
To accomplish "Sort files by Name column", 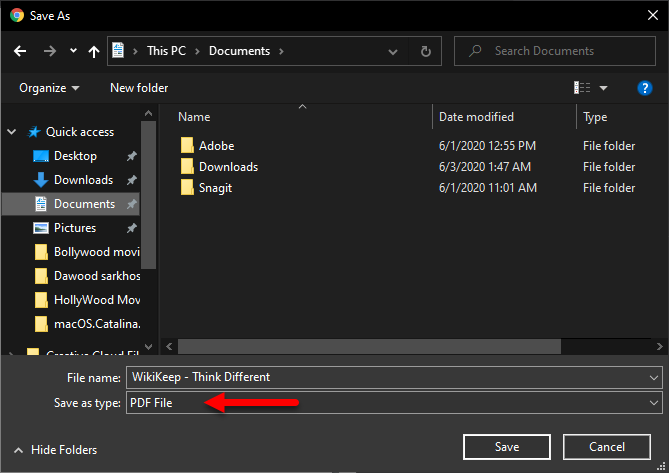I will [194, 117].
